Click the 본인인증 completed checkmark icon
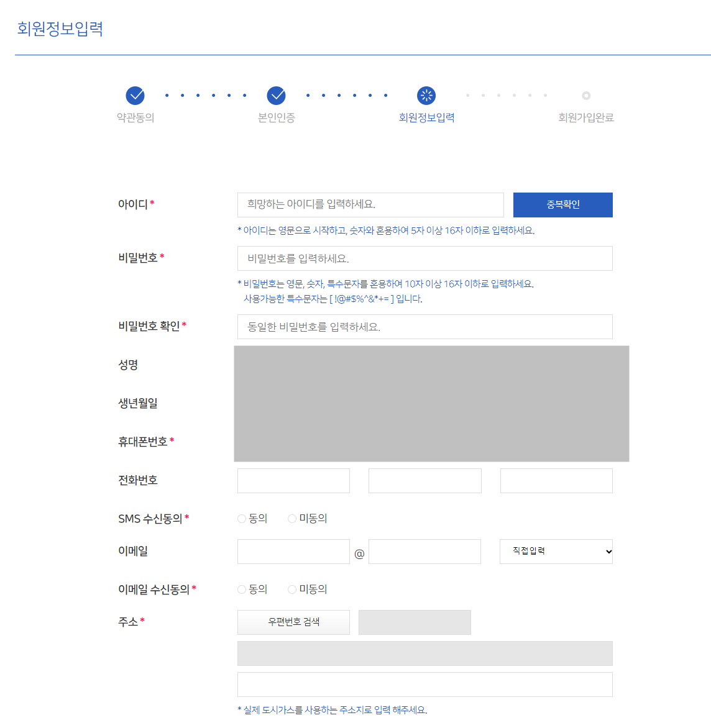711x728 pixels. coord(275,96)
